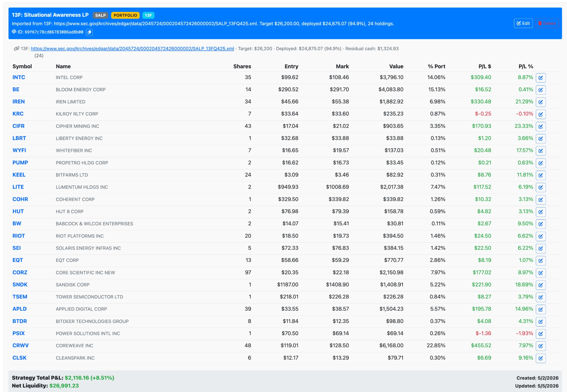This screenshot has height=392, width=567.
Task: Edit the COHR position entry
Action: click(541, 200)
